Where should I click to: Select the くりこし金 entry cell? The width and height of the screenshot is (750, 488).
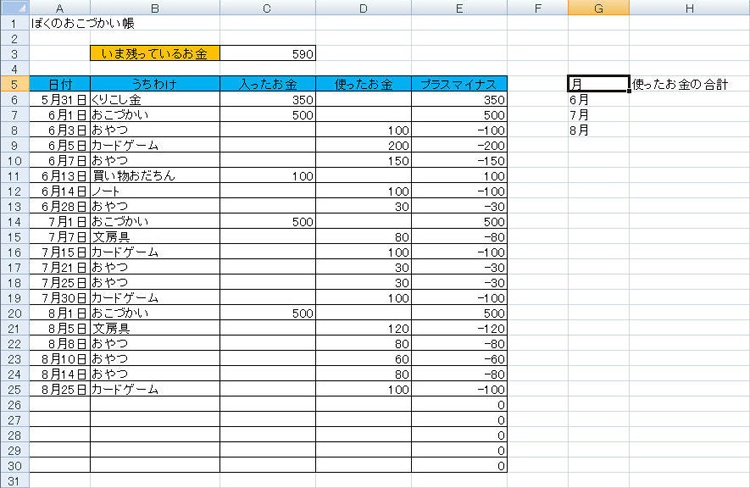pyautogui.click(x=155, y=100)
